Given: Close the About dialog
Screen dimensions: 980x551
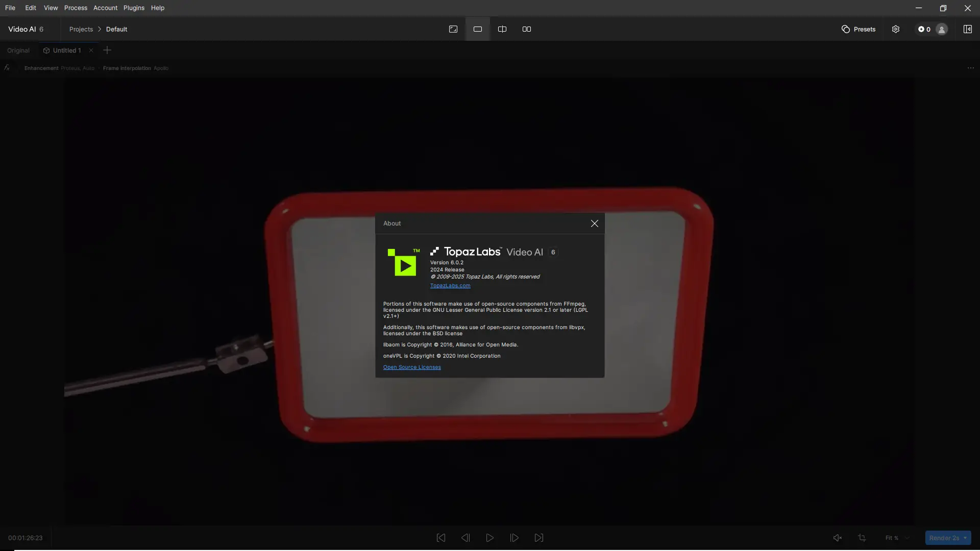Looking at the screenshot, I should tap(595, 223).
